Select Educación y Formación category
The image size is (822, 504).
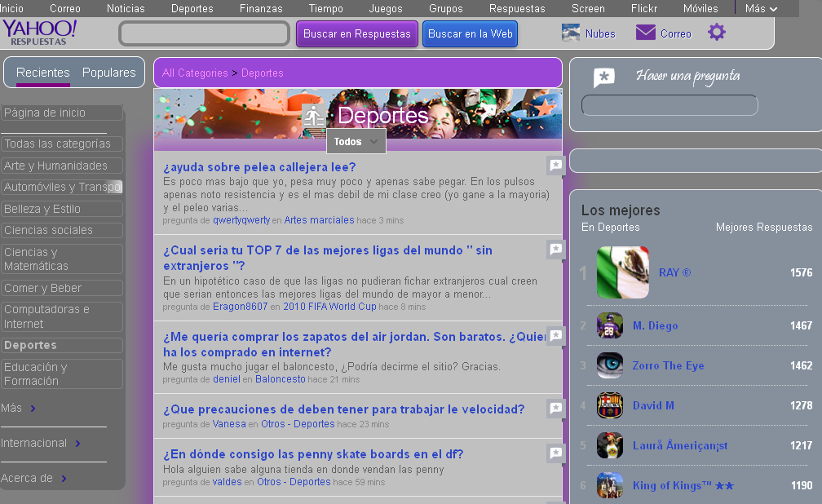coord(62,374)
